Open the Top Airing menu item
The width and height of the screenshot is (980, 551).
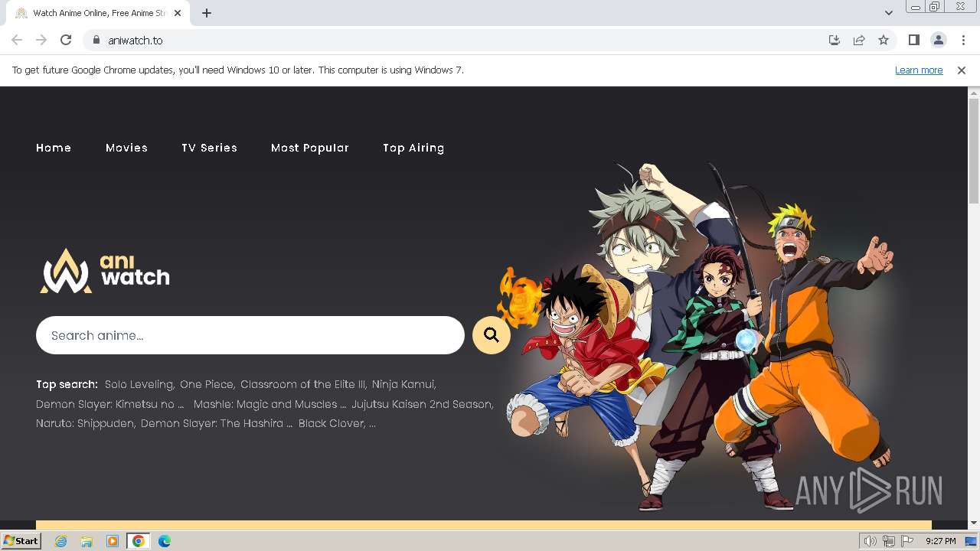[413, 148]
